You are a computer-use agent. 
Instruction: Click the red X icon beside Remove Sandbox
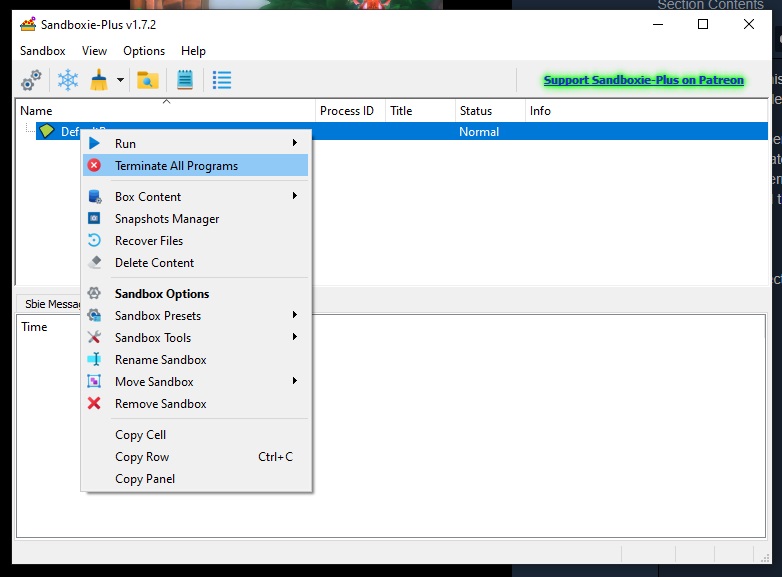(x=94, y=403)
